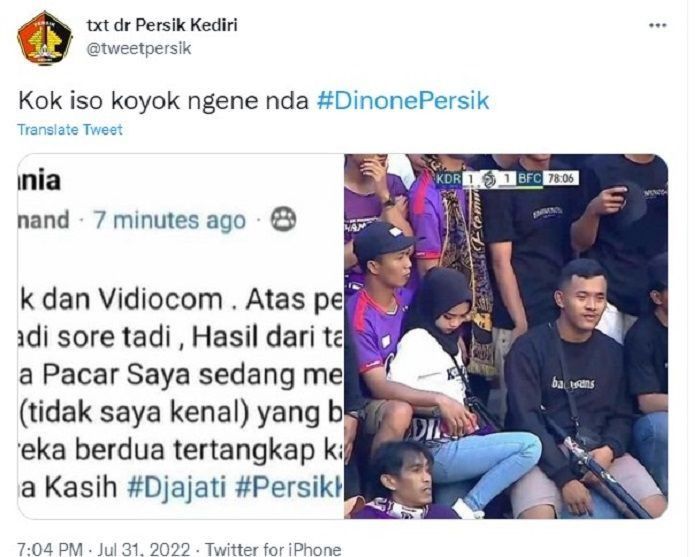The height and width of the screenshot is (557, 700).
Task: Click the KDR team label in the scoreboard
Action: (x=448, y=179)
